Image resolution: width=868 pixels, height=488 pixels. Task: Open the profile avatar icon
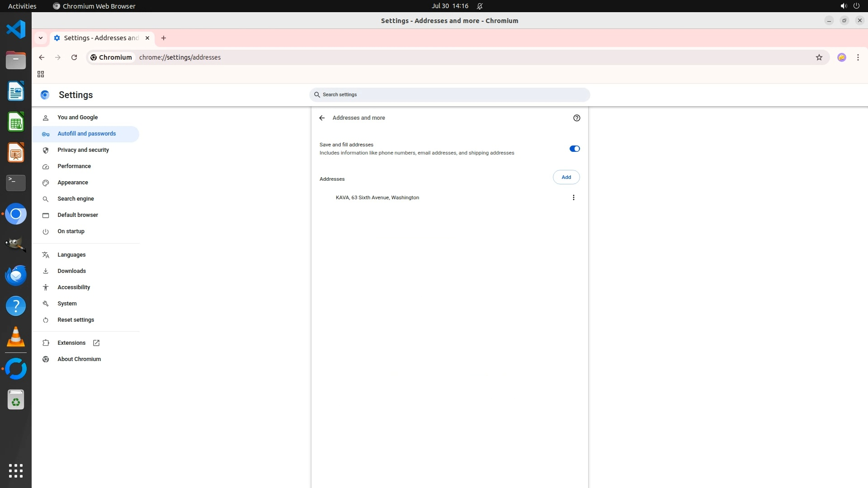841,57
